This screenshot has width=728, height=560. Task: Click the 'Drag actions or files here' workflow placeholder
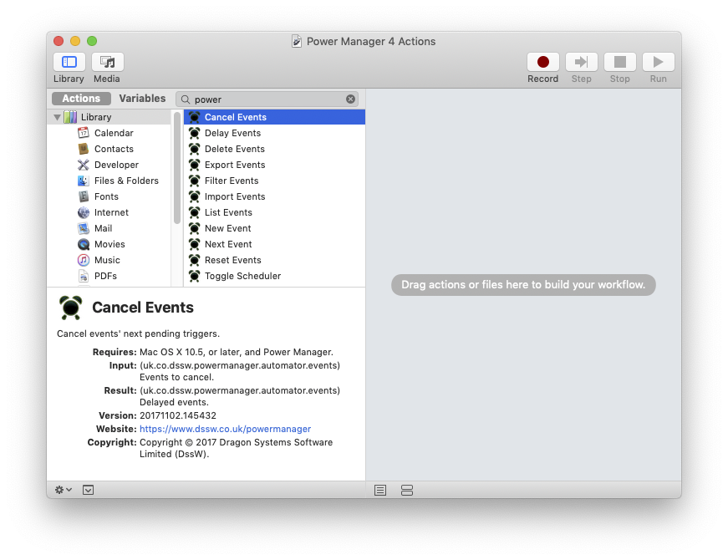[523, 285]
